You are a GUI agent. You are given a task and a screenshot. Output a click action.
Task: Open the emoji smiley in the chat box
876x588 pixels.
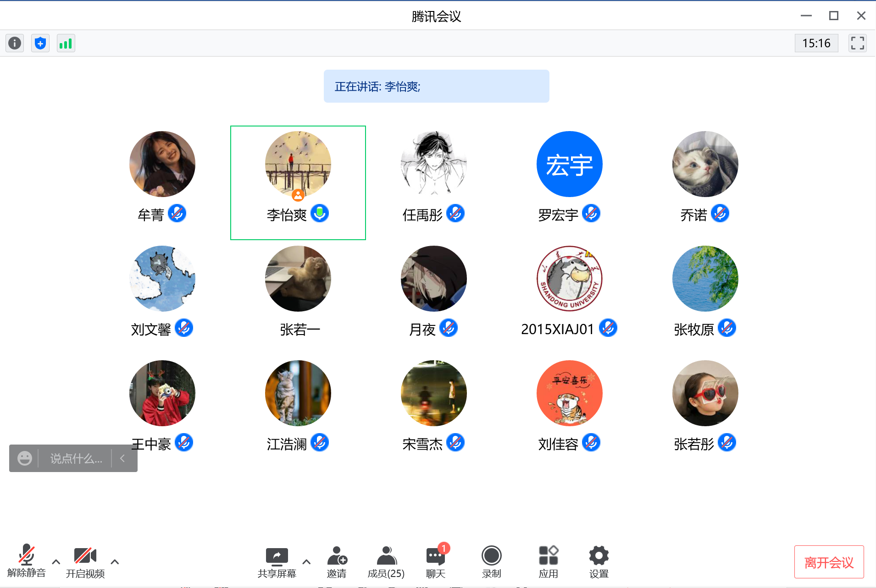[25, 458]
